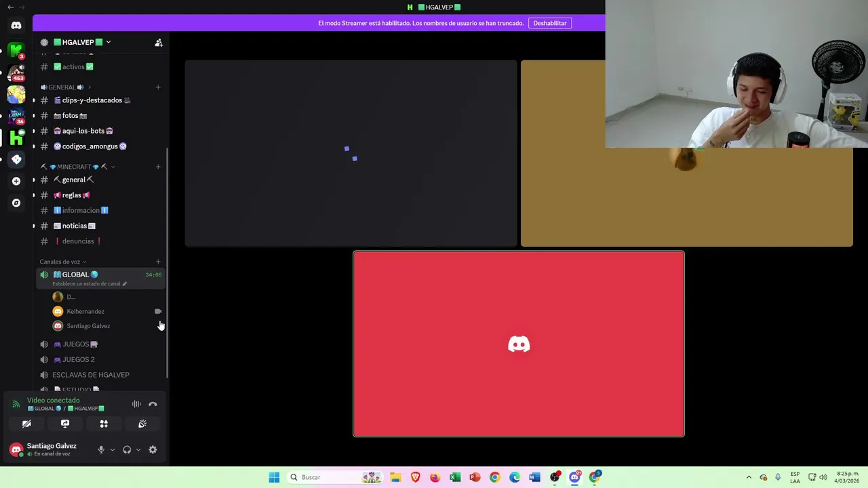868x488 pixels.
Task: Open the clips-y-destacados channel
Action: point(100,100)
